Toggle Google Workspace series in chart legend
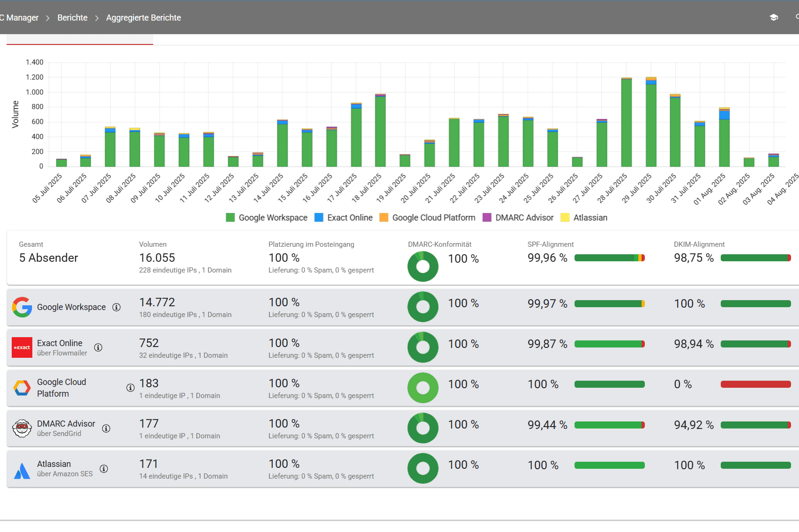Viewport: 799px width, 532px height. pyautogui.click(x=267, y=218)
